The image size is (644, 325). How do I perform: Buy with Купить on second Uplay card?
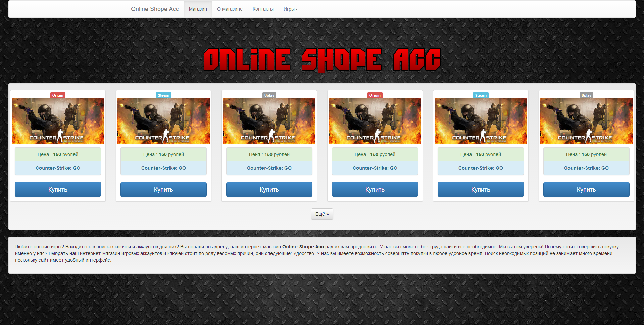[x=586, y=190]
